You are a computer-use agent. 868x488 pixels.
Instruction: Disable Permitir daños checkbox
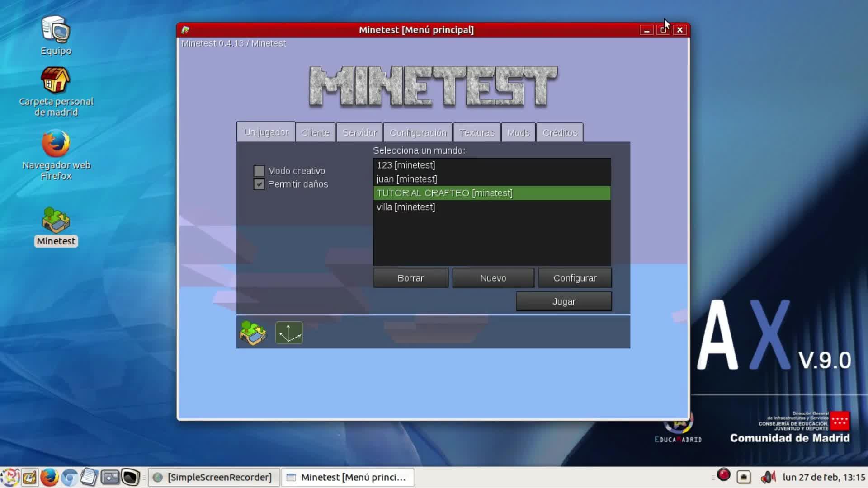[x=259, y=184]
